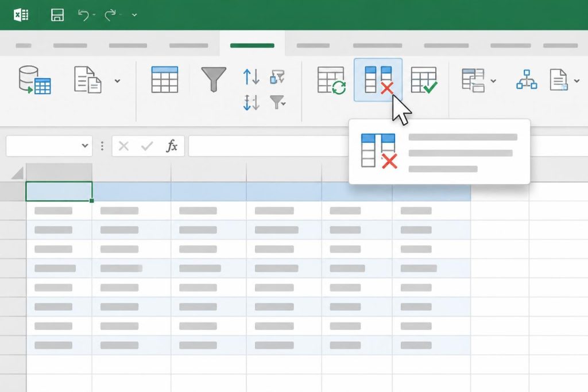Open Advanced filter small funnel
Viewport: 588px width, 392px height.
tap(277, 102)
